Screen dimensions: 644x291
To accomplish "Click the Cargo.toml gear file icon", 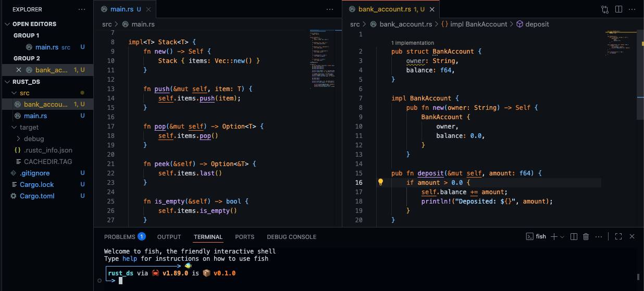I will [14, 196].
